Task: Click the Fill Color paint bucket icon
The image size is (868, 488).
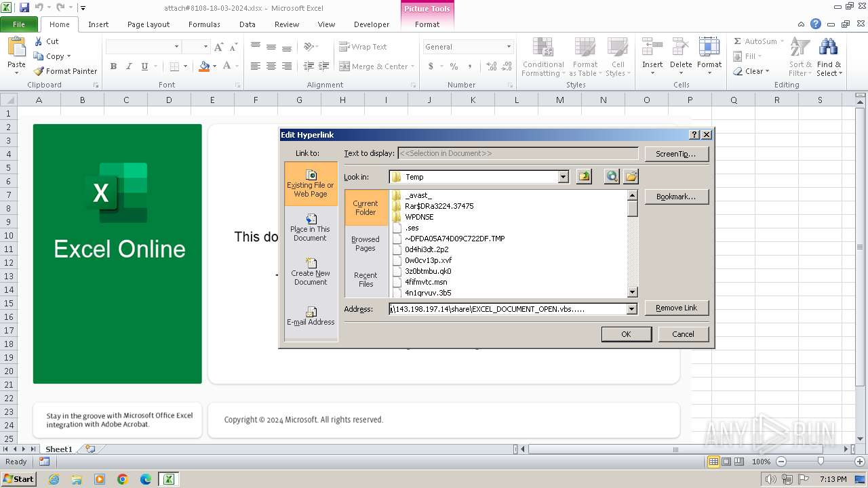Action: pos(204,66)
